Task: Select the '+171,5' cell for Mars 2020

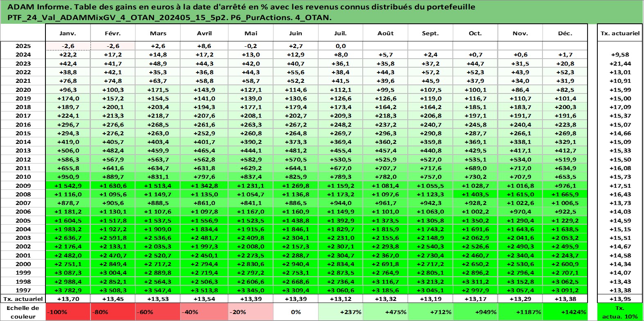Action: (158, 89)
